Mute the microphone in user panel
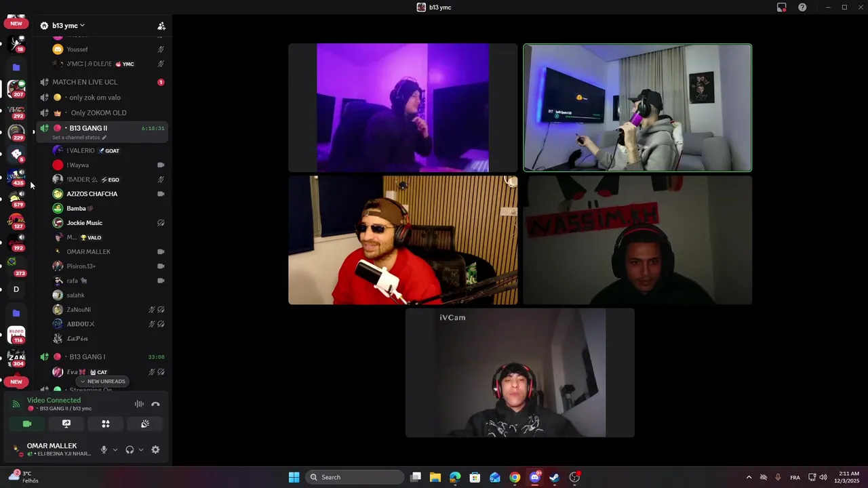Viewport: 868px width, 488px height. pos(104,449)
